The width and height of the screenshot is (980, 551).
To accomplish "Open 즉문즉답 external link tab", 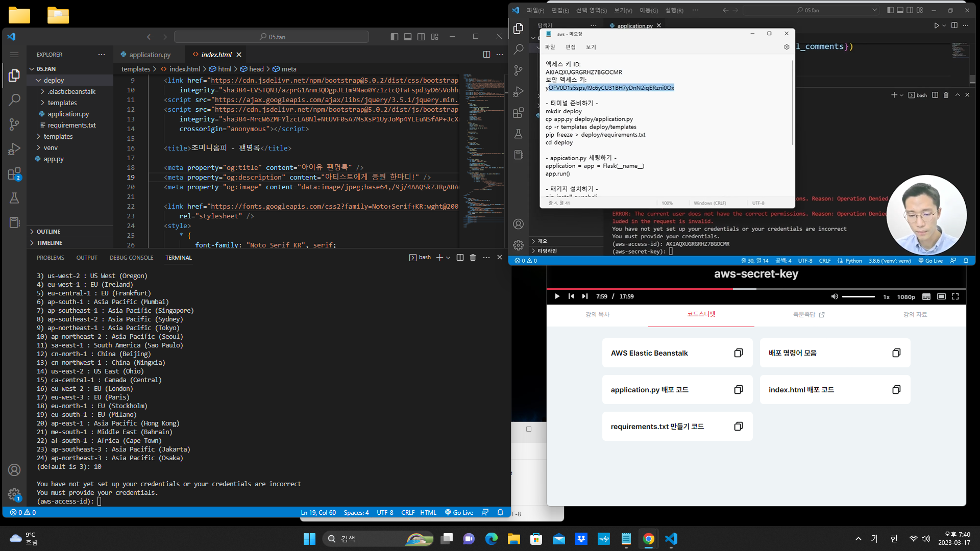I will pyautogui.click(x=809, y=315).
